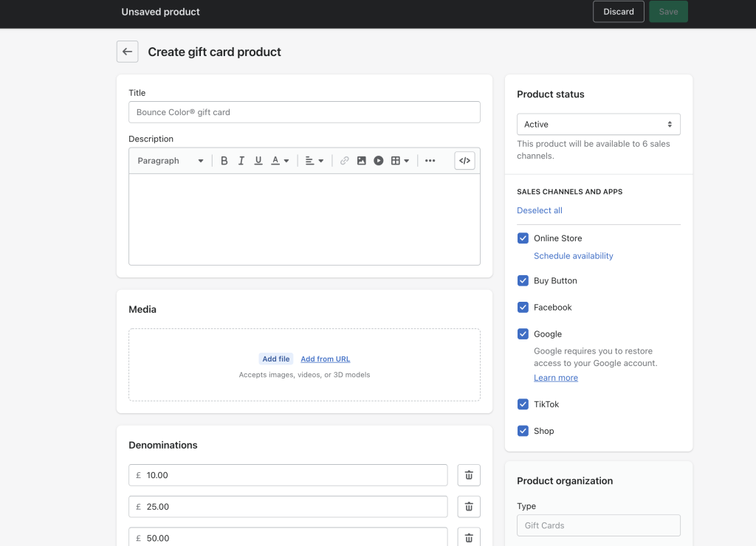Click 'Accepts images, videos, or 3D models' text
756x546 pixels.
(x=304, y=375)
